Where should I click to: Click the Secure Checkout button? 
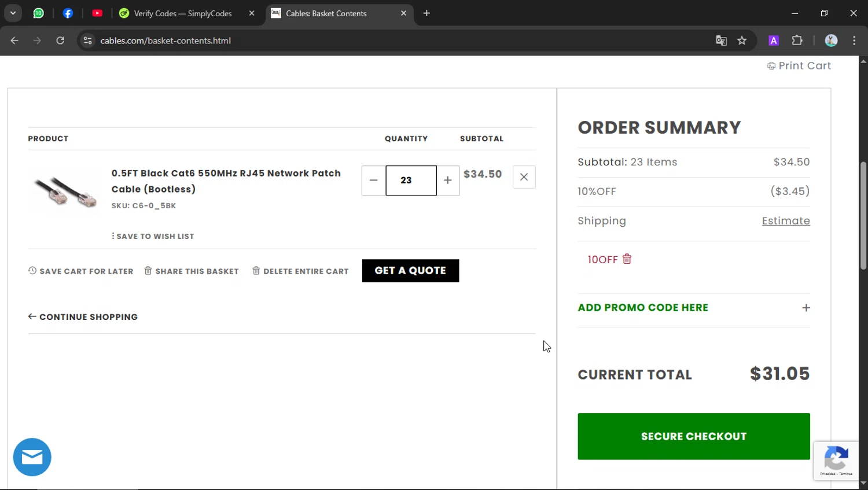click(x=693, y=436)
